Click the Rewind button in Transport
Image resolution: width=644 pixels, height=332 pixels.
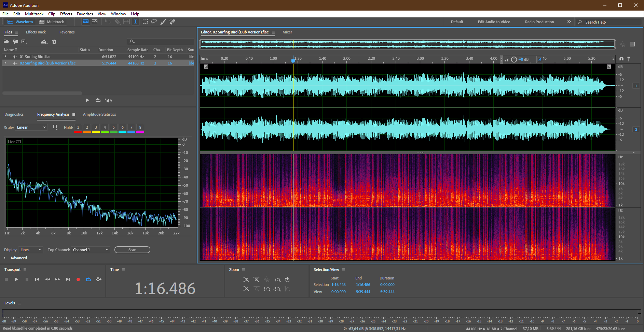pyautogui.click(x=47, y=279)
